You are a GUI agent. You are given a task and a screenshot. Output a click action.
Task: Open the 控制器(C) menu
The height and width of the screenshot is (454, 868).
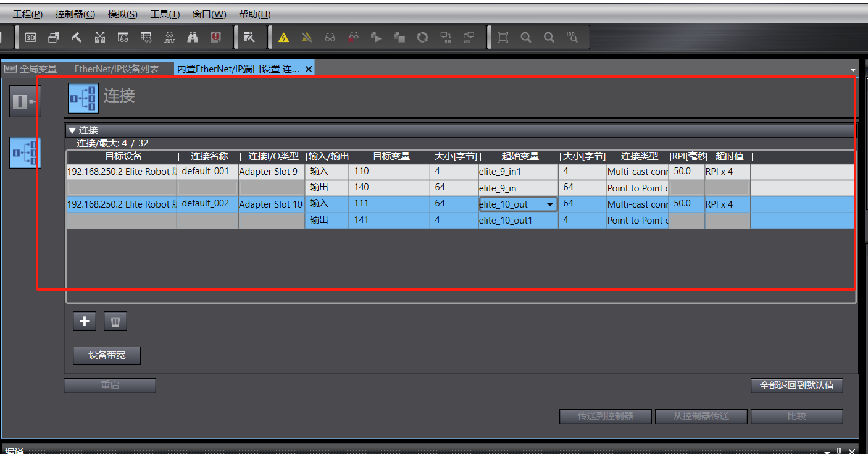click(75, 14)
